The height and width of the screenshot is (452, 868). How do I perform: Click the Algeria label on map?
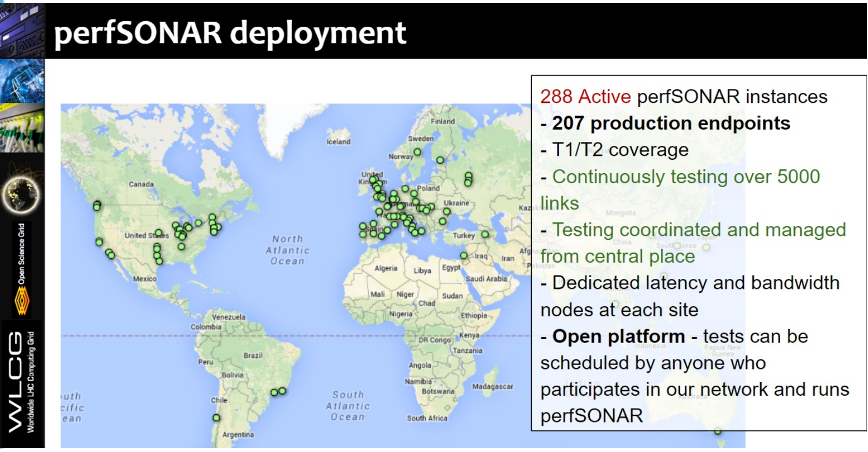[386, 268]
